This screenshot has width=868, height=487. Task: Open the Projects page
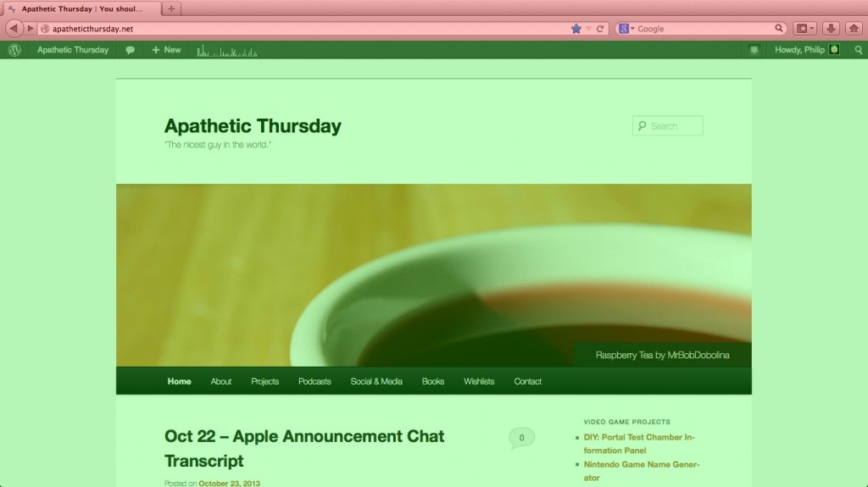[x=264, y=381]
